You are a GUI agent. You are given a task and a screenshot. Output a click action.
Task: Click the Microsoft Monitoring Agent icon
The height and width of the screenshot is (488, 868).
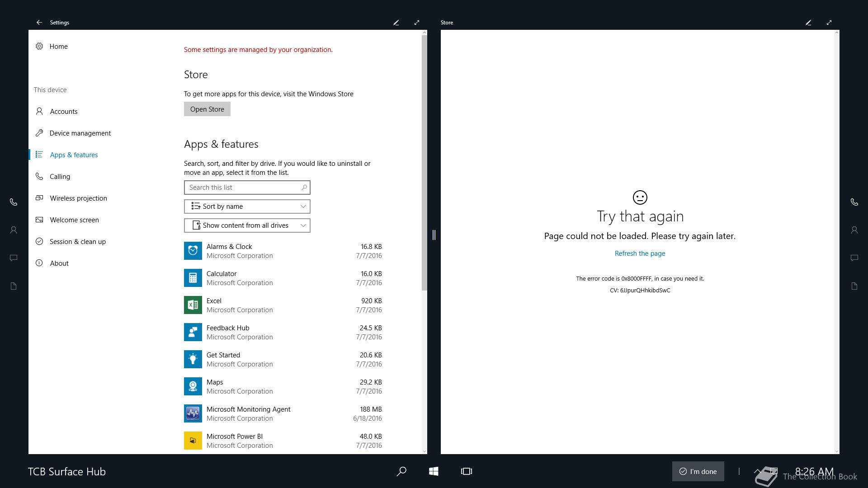[193, 413]
